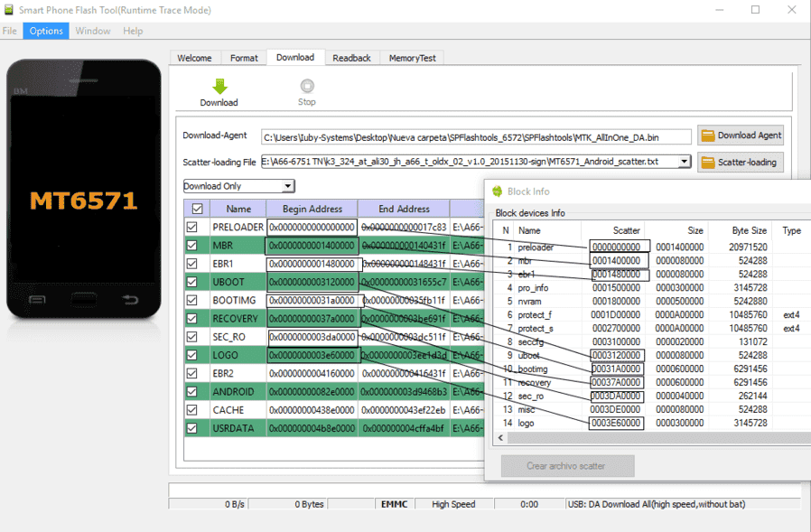Click the Stop icon in the toolbar

pos(307,86)
